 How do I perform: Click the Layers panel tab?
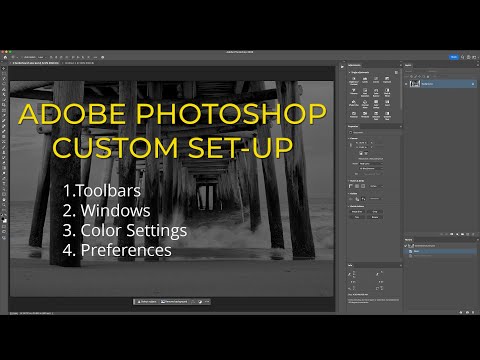pyautogui.click(x=408, y=65)
